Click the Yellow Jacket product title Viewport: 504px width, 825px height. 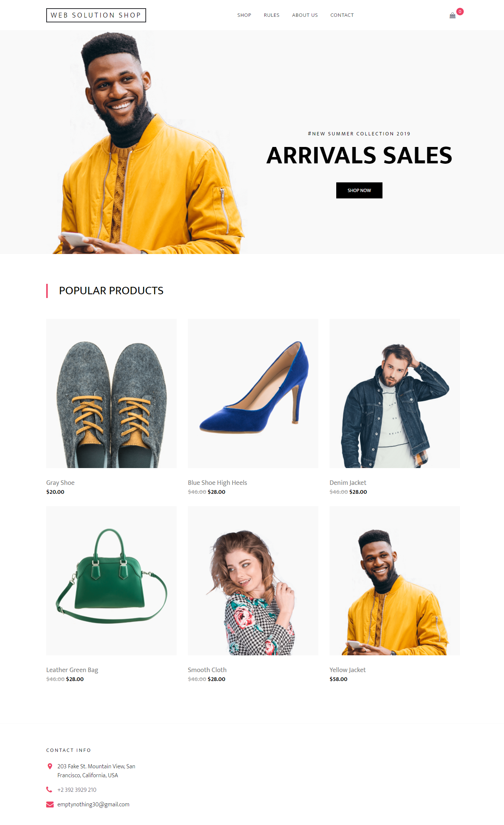347,669
